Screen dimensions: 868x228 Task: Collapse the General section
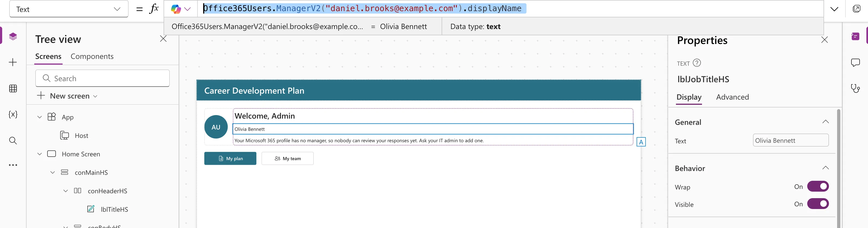(825, 122)
